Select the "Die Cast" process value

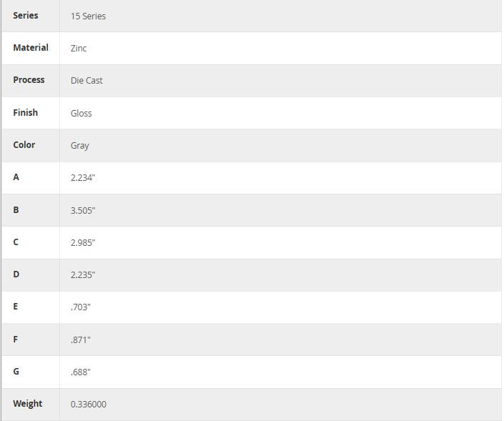point(87,81)
